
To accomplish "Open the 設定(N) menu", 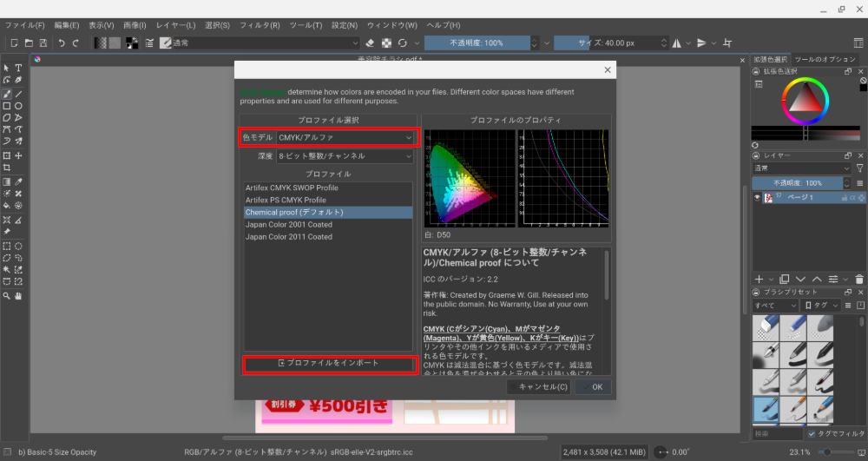I will [345, 25].
